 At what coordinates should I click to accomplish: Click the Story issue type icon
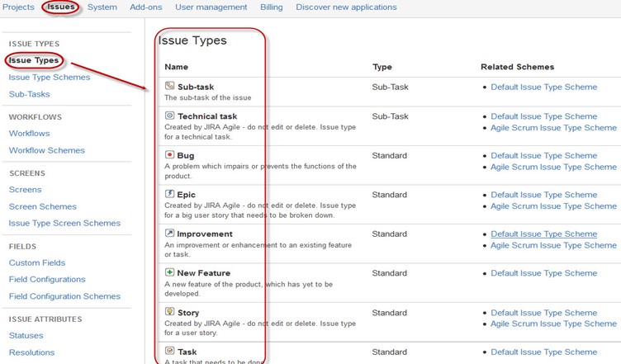(169, 312)
